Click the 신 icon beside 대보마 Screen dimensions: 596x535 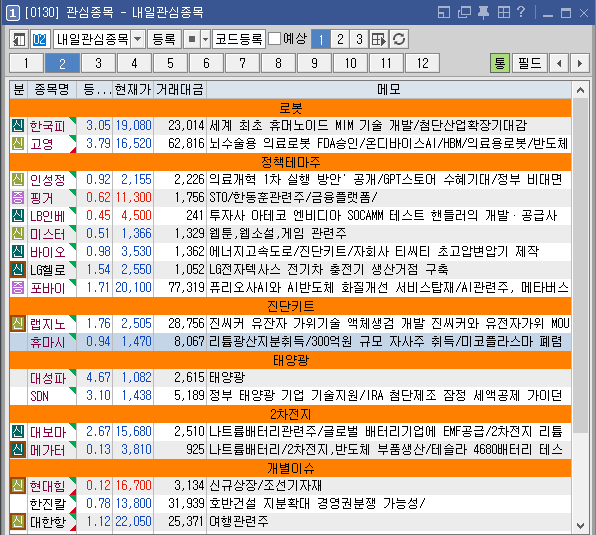(x=18, y=432)
